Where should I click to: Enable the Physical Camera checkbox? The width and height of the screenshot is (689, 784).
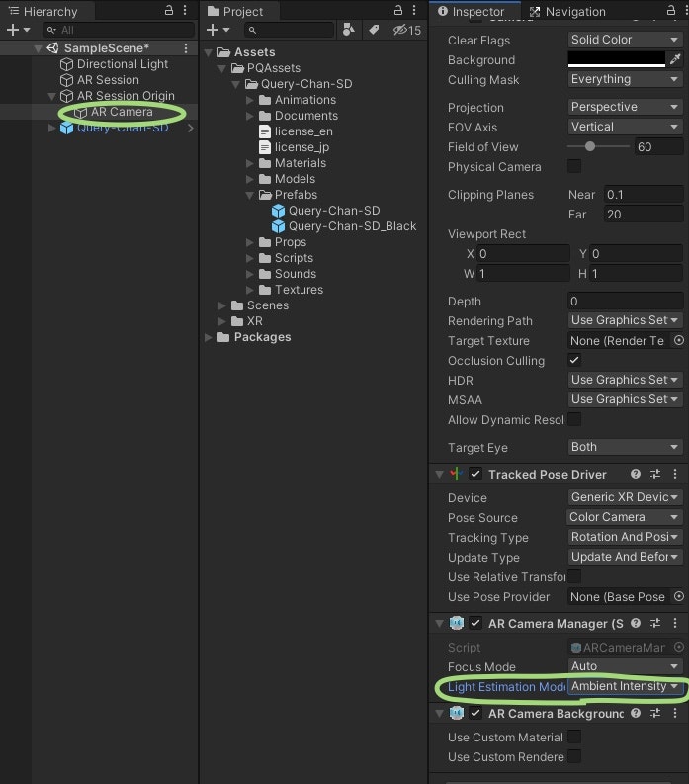click(x=574, y=166)
